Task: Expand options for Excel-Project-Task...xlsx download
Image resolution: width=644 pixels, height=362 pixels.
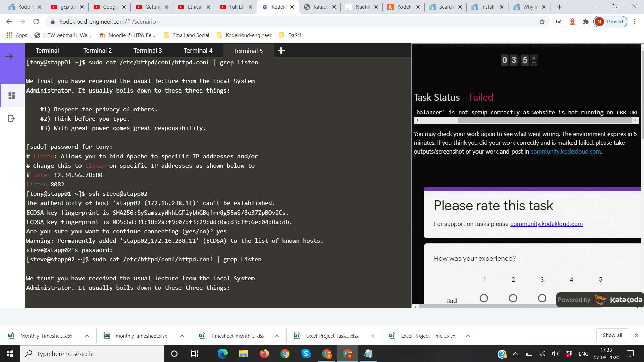Action: point(372,336)
